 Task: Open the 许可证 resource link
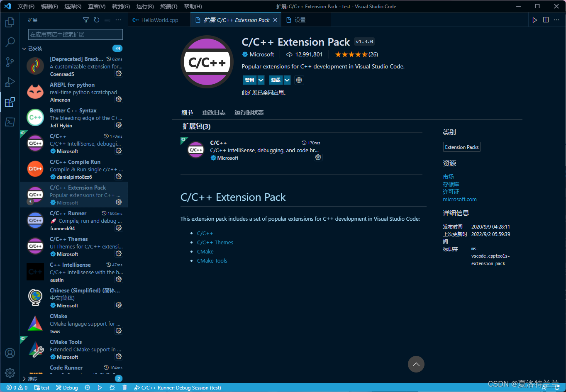[451, 192]
